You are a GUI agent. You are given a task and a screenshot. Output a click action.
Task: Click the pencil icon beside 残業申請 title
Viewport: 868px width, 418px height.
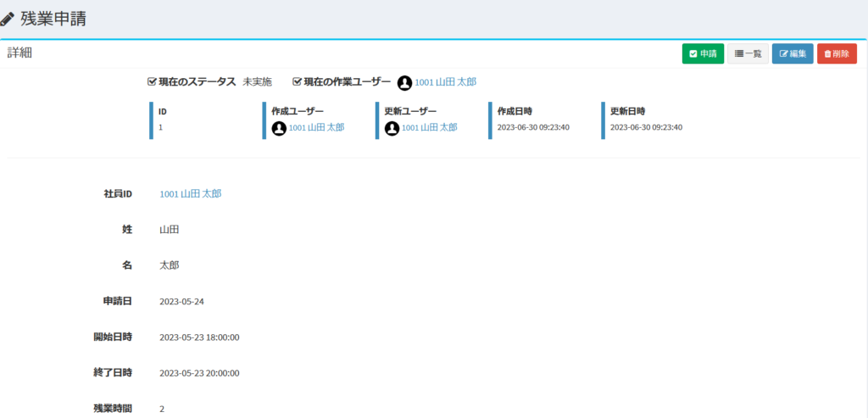[7, 19]
